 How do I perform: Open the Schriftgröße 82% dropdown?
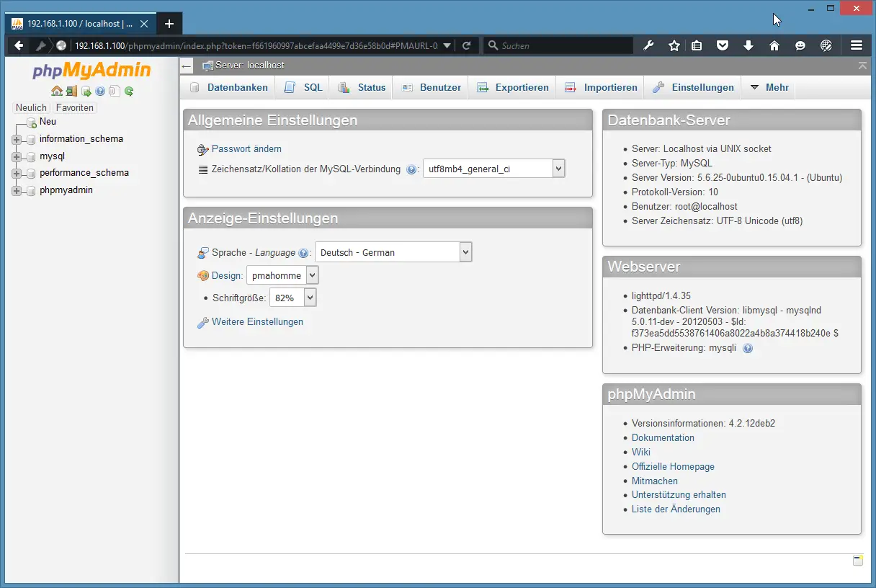[x=292, y=298]
